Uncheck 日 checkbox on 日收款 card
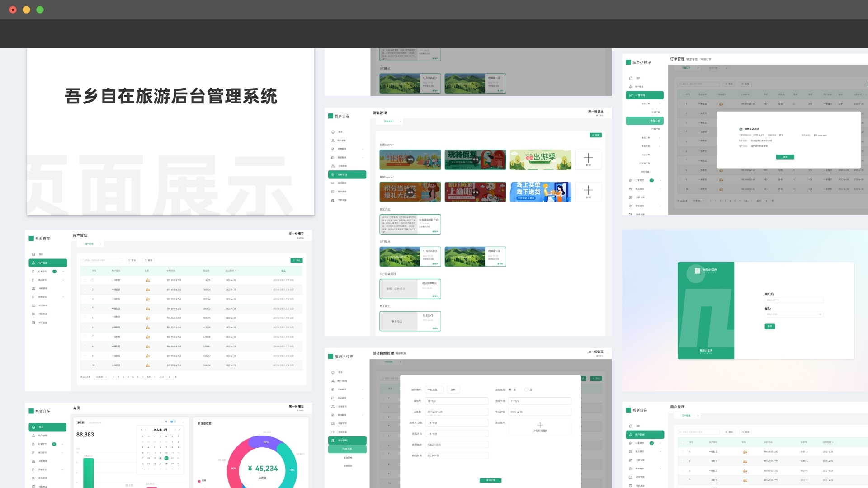Viewport: 868px width, 488px height. coord(172,422)
